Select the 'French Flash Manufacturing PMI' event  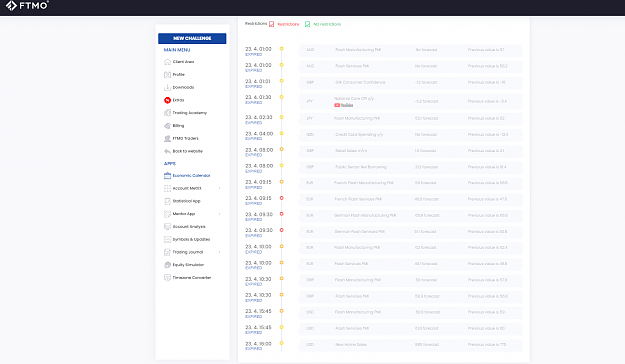tap(364, 183)
